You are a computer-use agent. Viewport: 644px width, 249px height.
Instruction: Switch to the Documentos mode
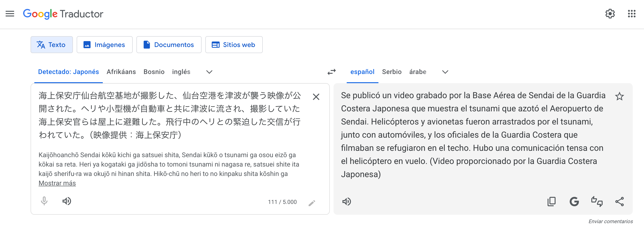click(x=169, y=45)
